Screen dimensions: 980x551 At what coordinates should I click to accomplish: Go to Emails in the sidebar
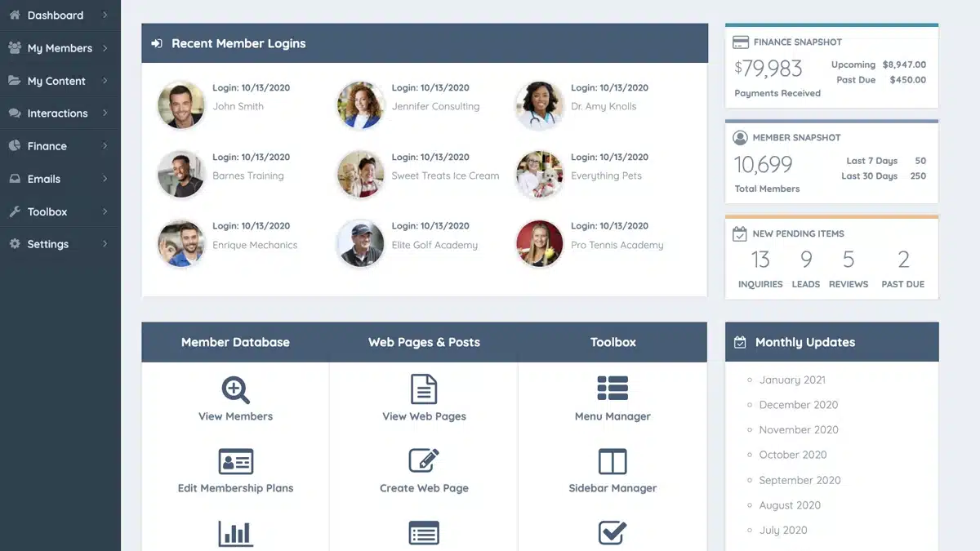44,179
